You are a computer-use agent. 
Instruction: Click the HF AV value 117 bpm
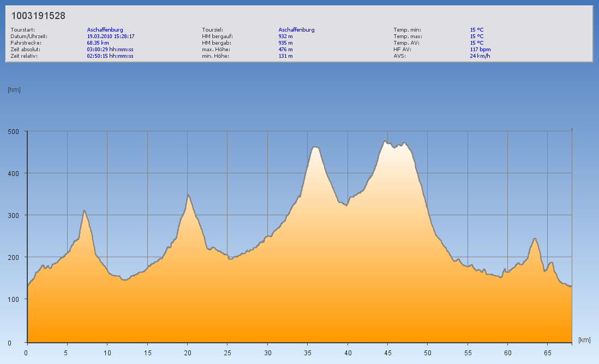coord(480,50)
